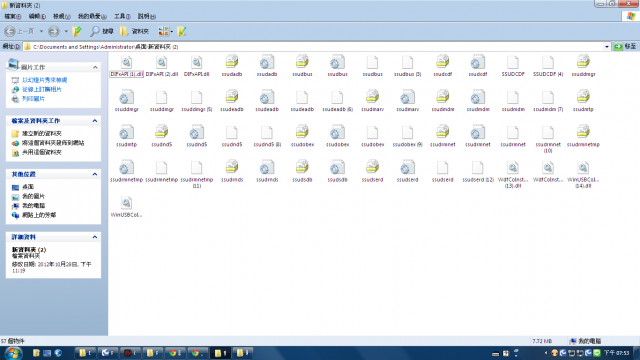Click the 列印圖片 link
640x360 pixels.
tap(33, 99)
